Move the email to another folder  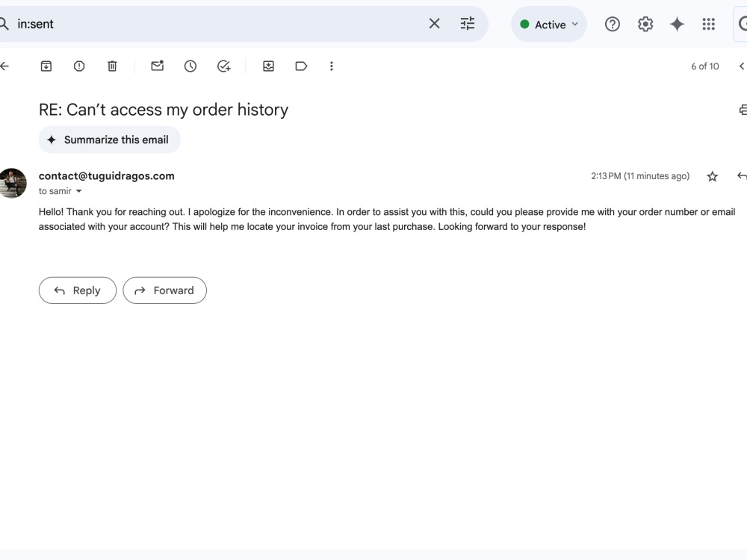tap(268, 66)
